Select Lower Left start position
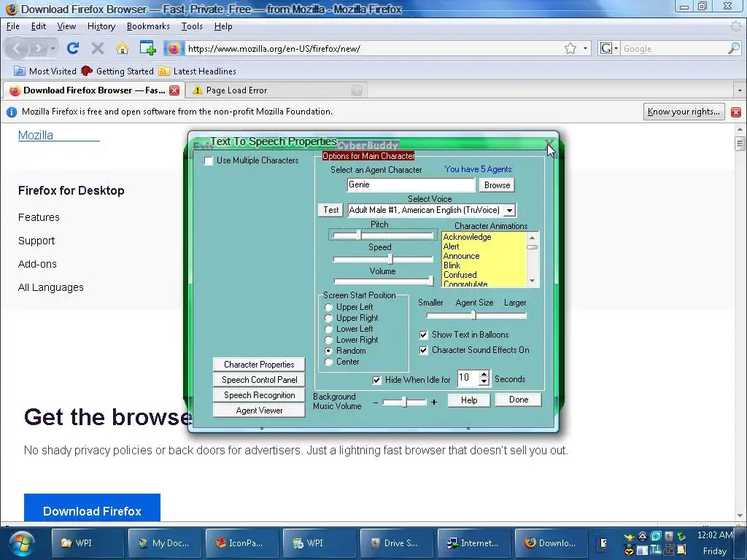The image size is (747, 560). (328, 329)
